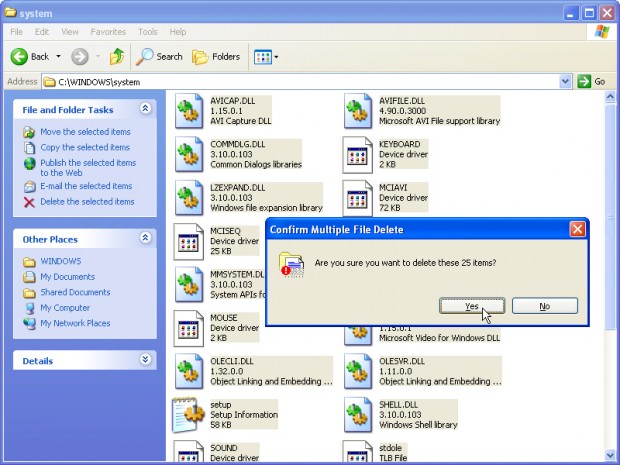This screenshot has height=465, width=620.
Task: Click the system folder icon in title bar
Action: pos(10,13)
